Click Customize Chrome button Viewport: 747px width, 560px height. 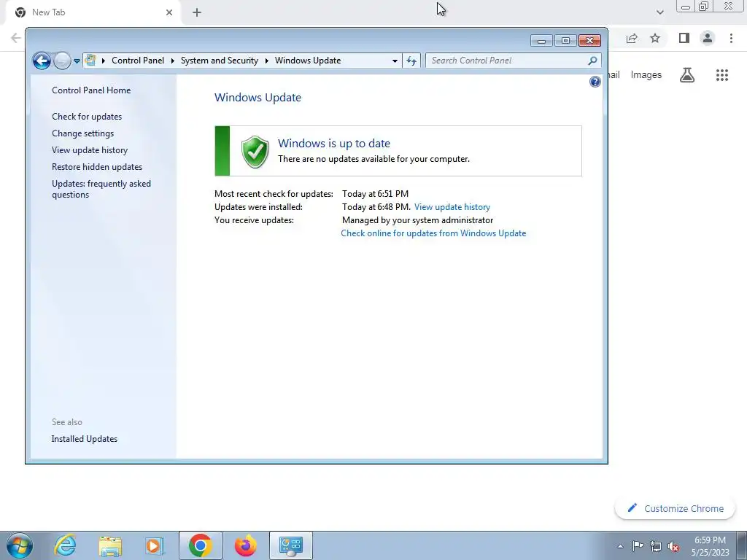pyautogui.click(x=676, y=508)
